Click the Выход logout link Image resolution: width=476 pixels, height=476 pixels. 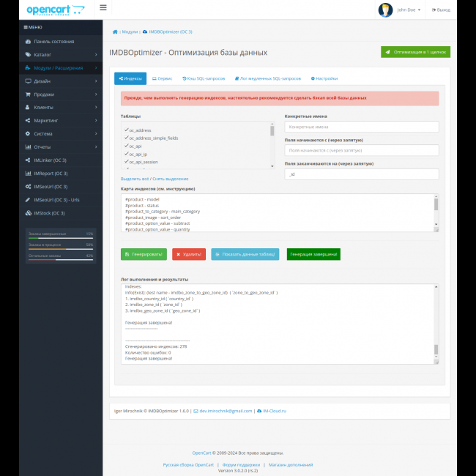pos(441,10)
